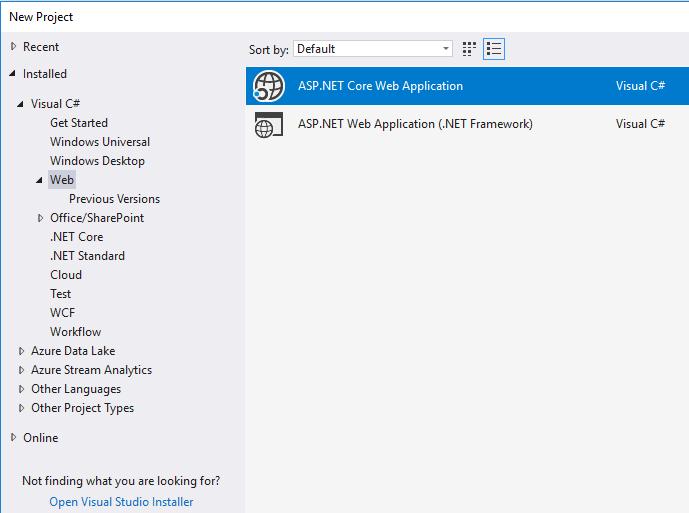Select the Web category label
Screen dimensions: 689x513
62,180
